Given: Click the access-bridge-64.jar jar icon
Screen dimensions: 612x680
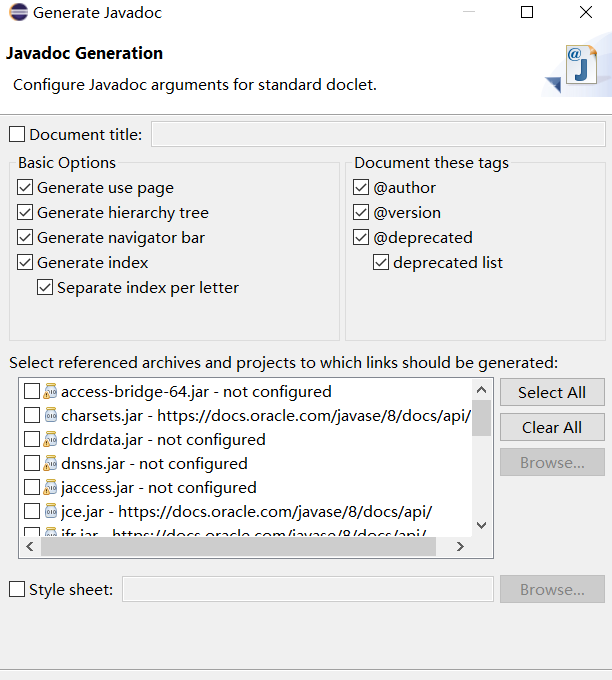Looking at the screenshot, I should 51,392.
